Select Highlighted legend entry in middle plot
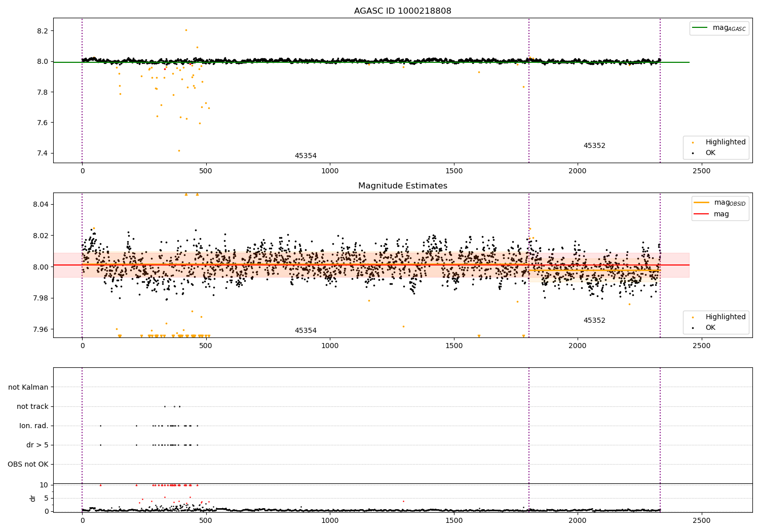 point(719,317)
